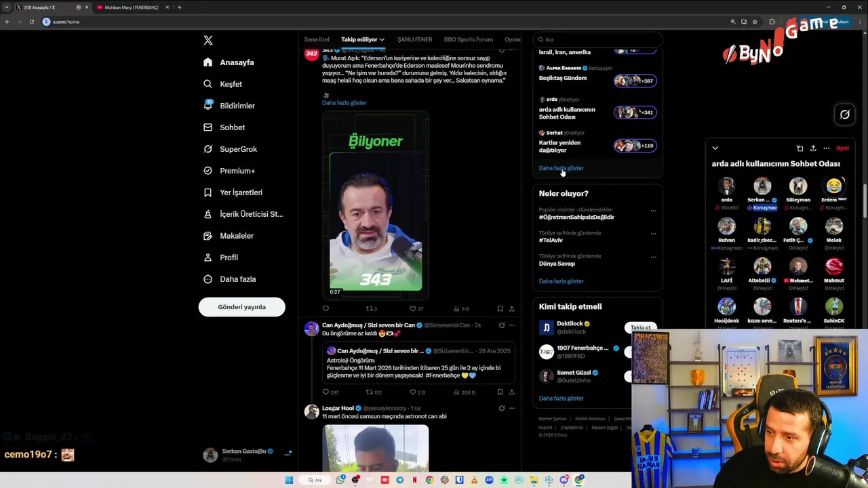Screen dimensions: 868x488
Task: Click Daha fazla göster under Kimi takip etmeli
Action: (561, 399)
